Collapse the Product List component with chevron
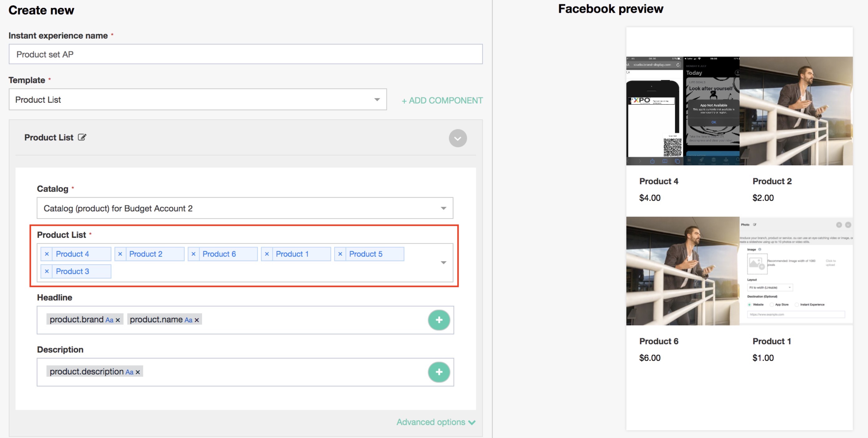 458,139
